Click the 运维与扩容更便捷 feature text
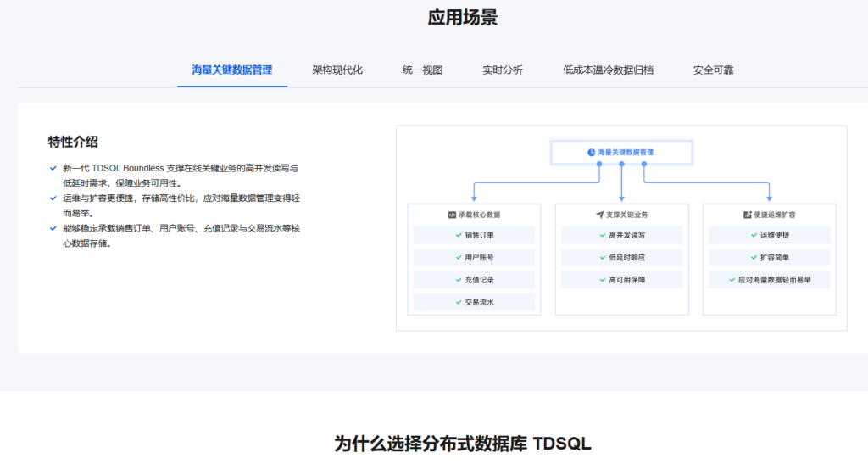868x464 pixels. tap(181, 205)
